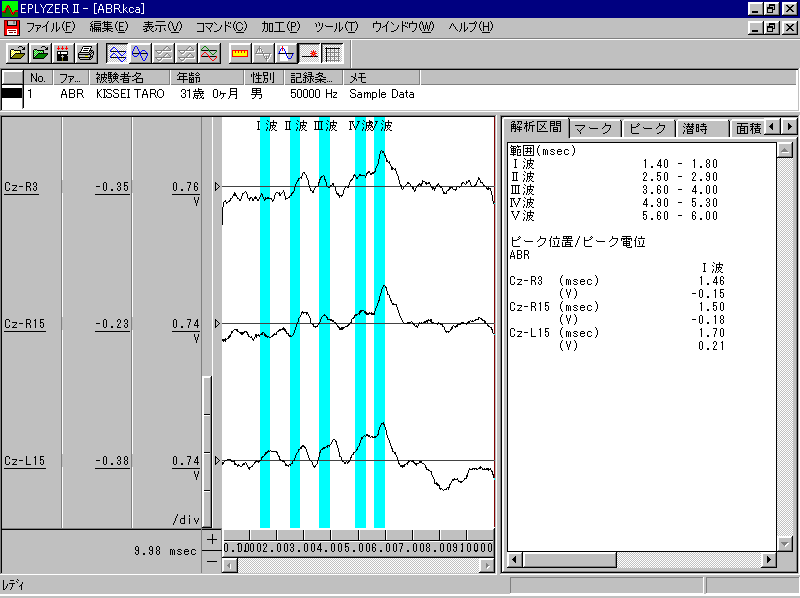Open the 加工(P) menu
The height and width of the screenshot is (598, 800).
(x=282, y=26)
